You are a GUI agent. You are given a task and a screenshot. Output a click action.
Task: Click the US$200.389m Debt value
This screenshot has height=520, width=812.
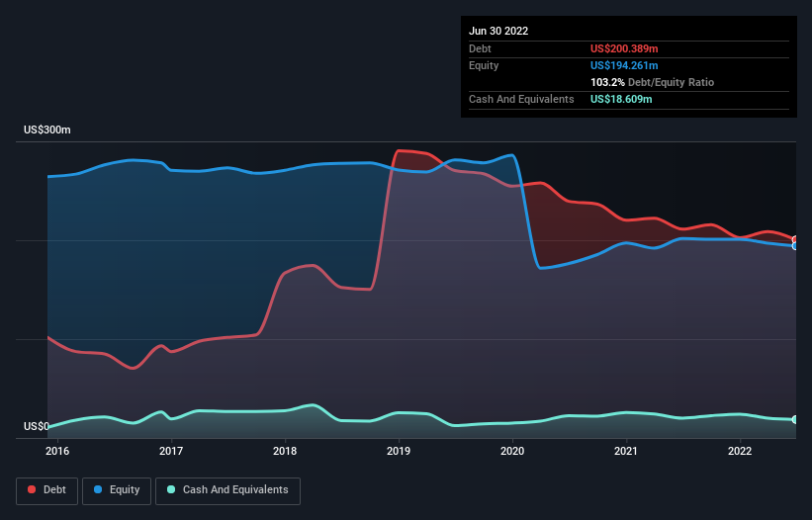(624, 48)
